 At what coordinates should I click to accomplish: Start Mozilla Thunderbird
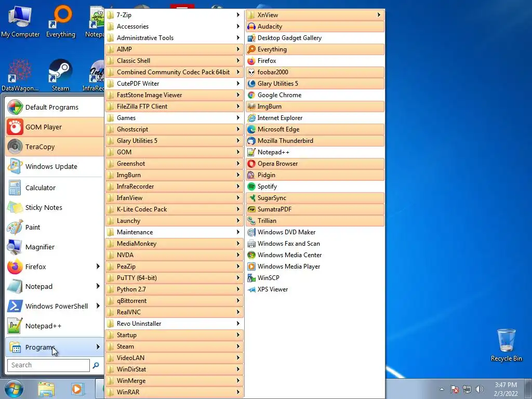315,140
